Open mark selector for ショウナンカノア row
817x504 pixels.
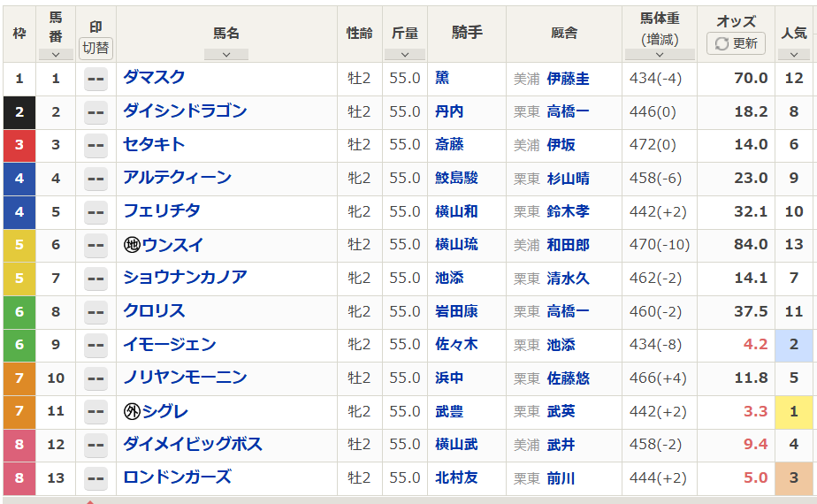pyautogui.click(x=95, y=279)
